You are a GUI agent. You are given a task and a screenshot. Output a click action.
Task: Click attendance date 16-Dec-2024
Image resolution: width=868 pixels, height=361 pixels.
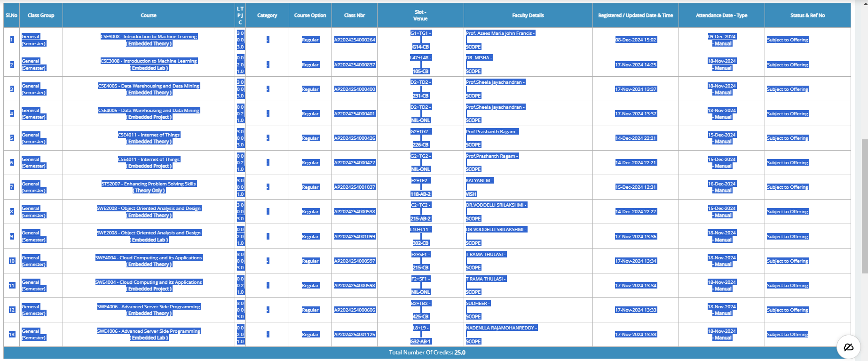coord(721,184)
